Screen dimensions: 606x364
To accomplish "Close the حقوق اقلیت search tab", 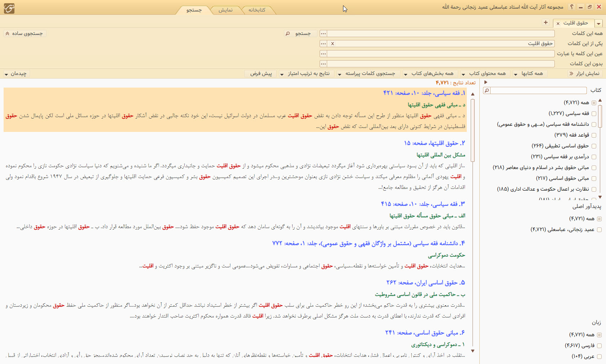I will coord(558,23).
